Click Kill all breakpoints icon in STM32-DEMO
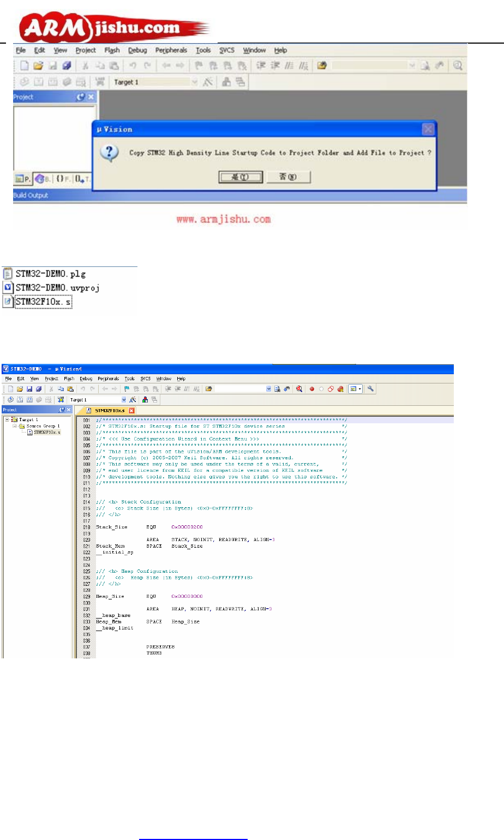The image size is (504, 840). coord(340,389)
